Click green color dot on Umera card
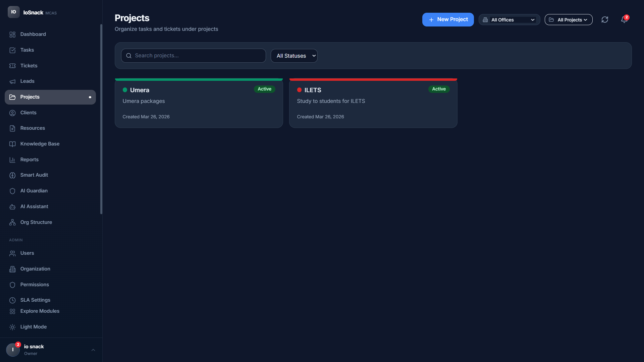The image size is (644, 362). click(125, 90)
